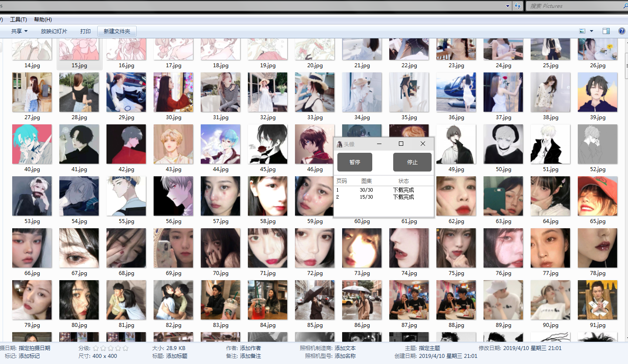The height and width of the screenshot is (364, 628).
Task: Select thumbnail 39.jpg
Action: (x=598, y=92)
